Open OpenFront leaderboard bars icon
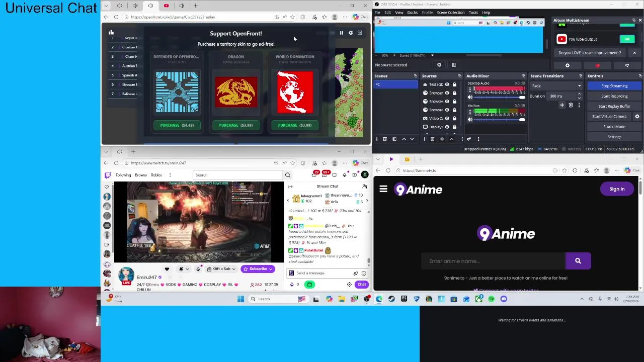Screen dimensions: 644x362 pyautogui.click(x=111, y=33)
